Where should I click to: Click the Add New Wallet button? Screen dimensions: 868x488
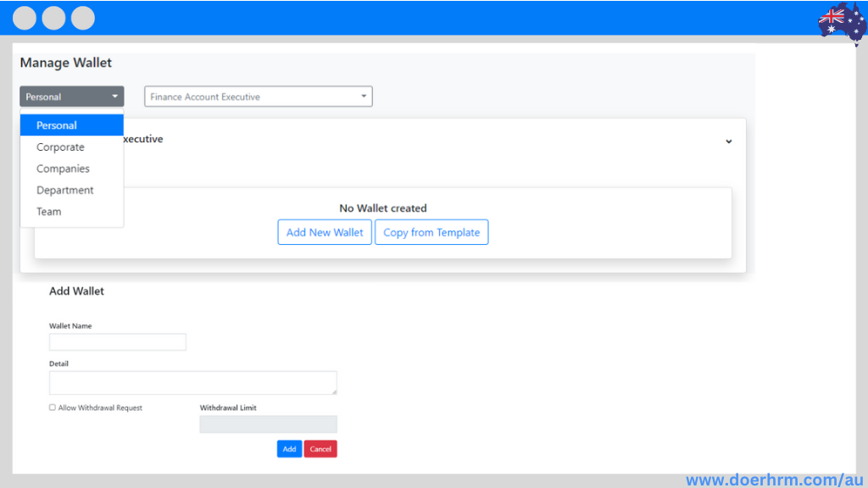[325, 232]
